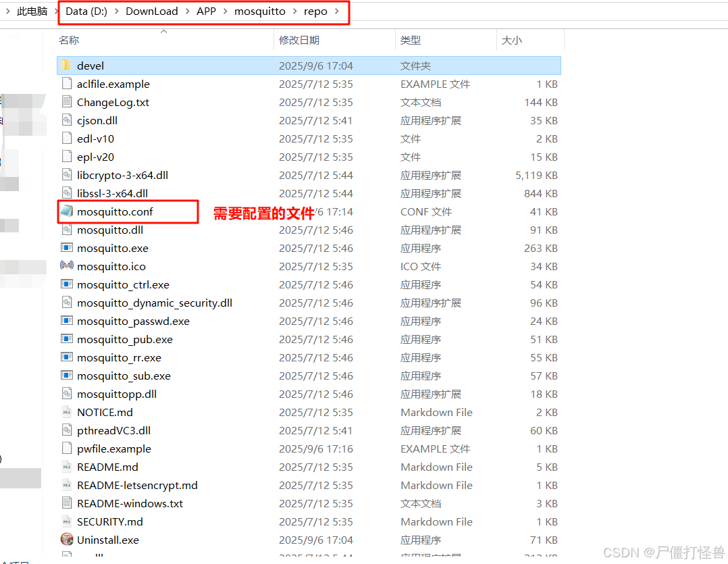
Task: Select the mosquitto_passwd.exe file name
Action: pos(133,322)
